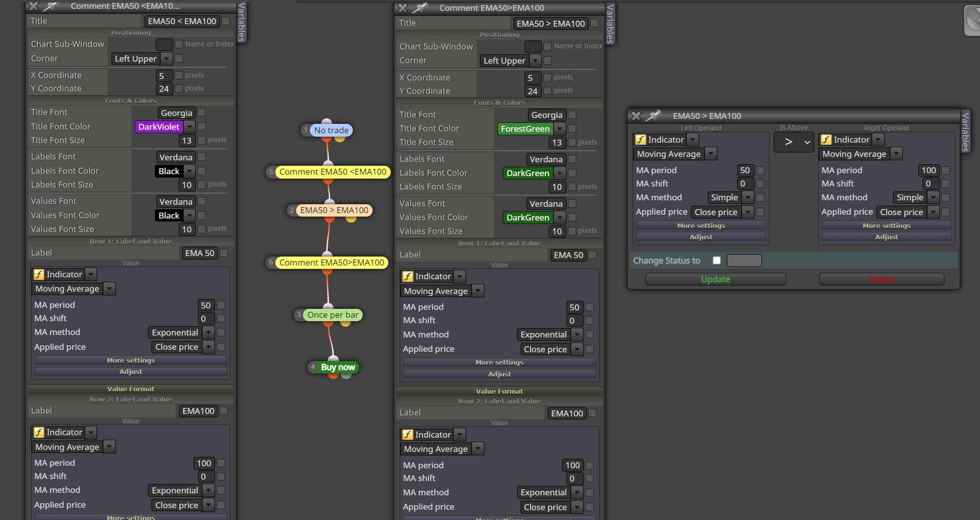980x520 pixels.
Task: Click More settings under Row 1, middle panel
Action: [x=499, y=362]
